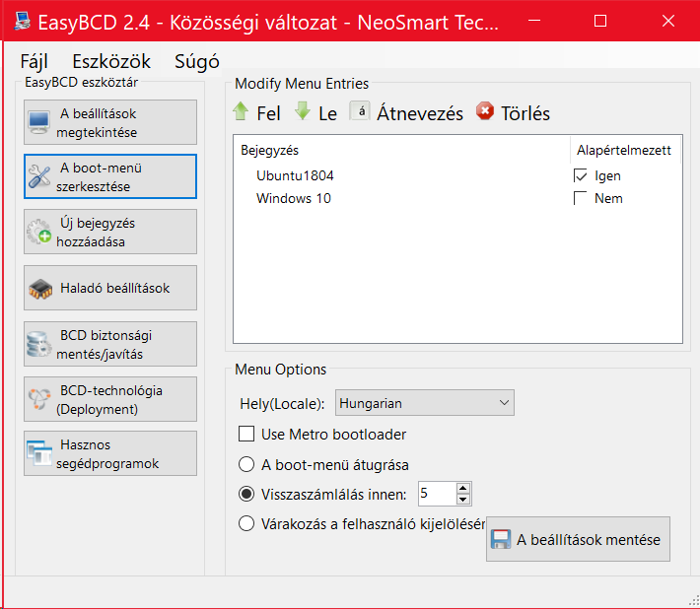700x609 pixels.
Task: Click the gear with plus new entry icon
Action: point(38,232)
